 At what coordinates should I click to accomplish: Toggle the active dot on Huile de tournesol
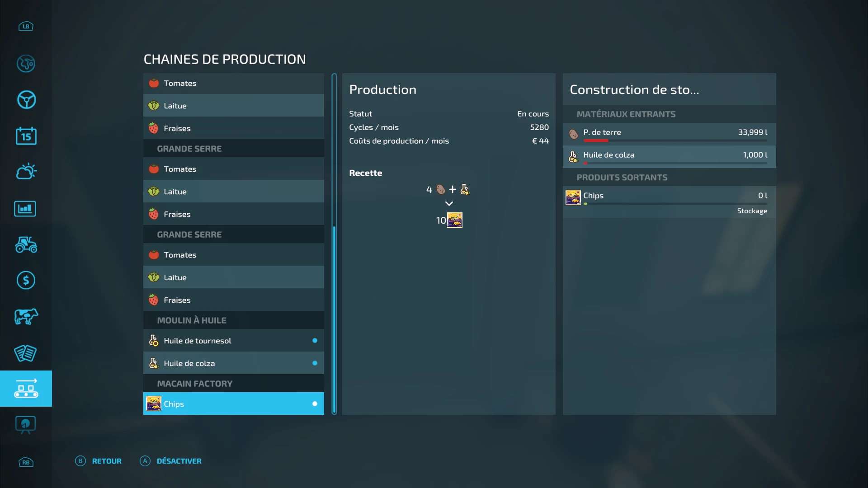(315, 341)
